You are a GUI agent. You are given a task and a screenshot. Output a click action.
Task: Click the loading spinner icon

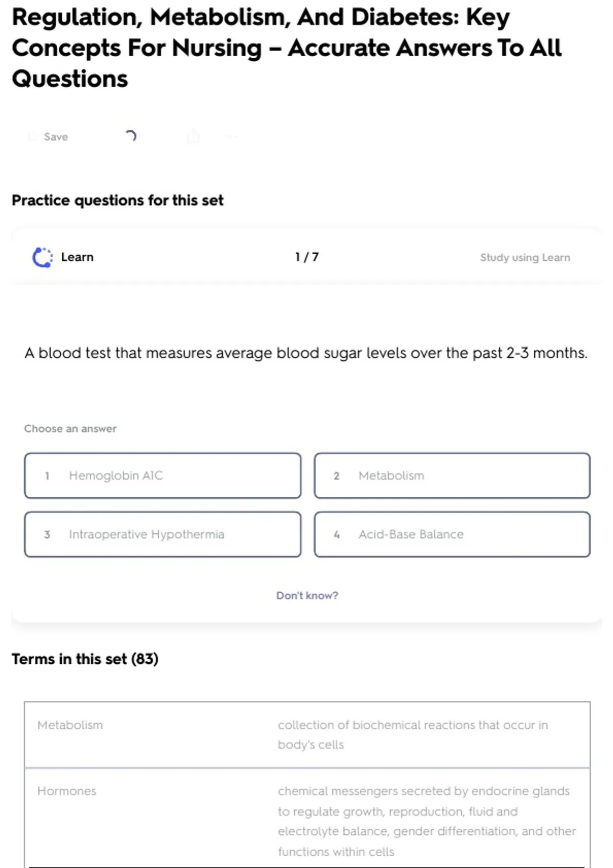click(x=131, y=136)
